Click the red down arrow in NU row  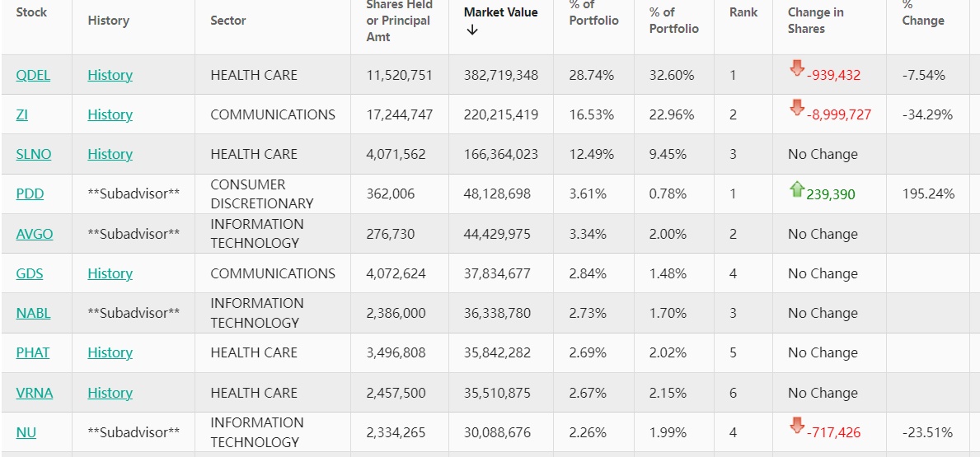tap(796, 427)
